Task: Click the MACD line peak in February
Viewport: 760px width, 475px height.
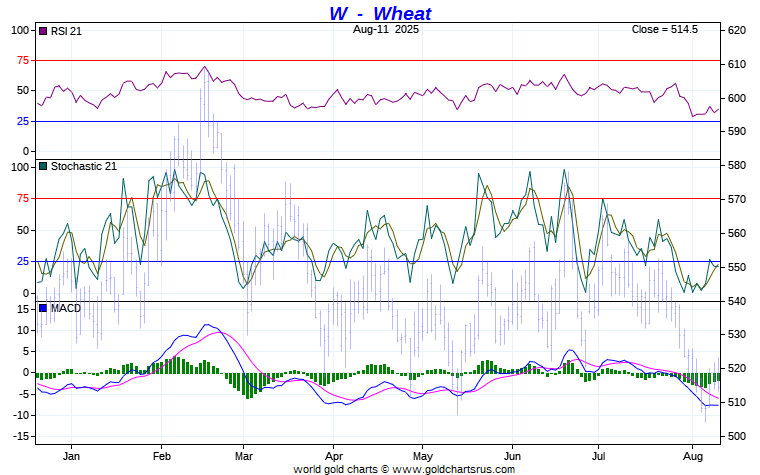Action: coord(207,325)
